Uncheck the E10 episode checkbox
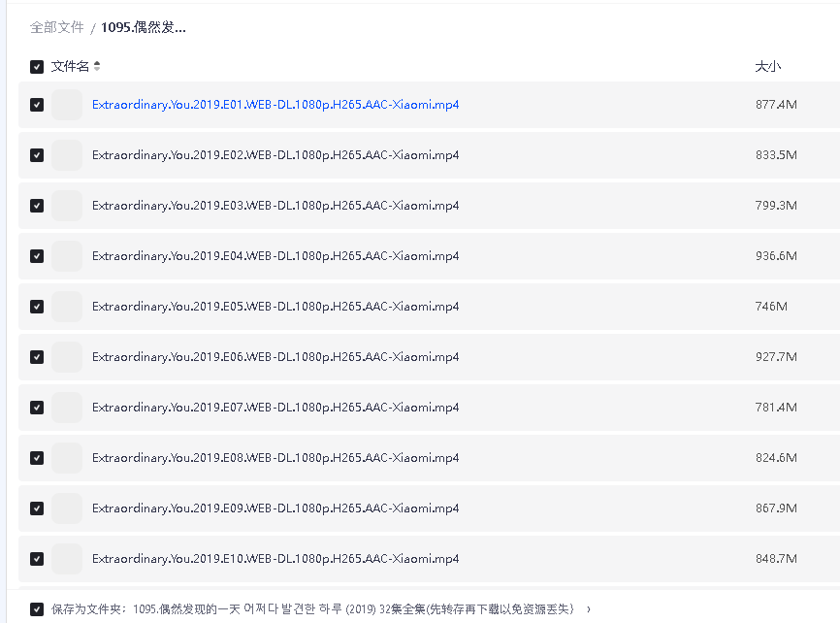 37,559
